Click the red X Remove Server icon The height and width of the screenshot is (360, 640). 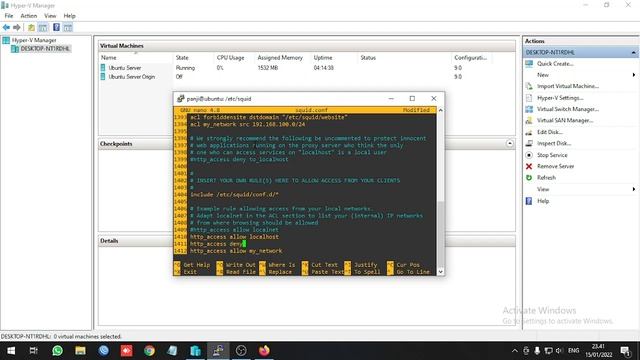pyautogui.click(x=529, y=166)
